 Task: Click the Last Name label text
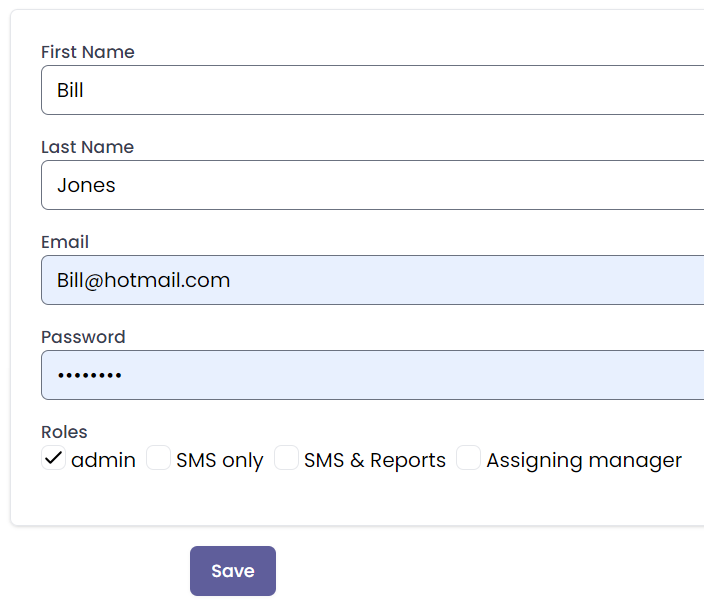pos(87,147)
